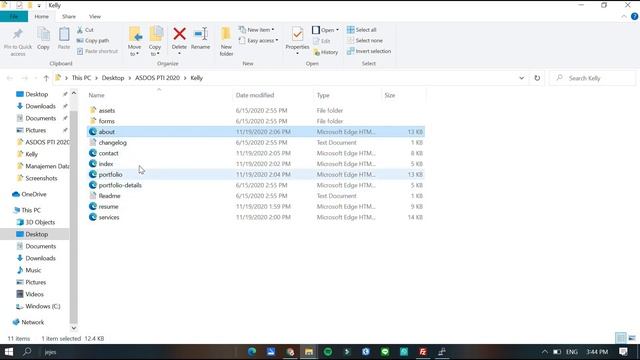The image size is (640, 360).
Task: Open the Move to dropdown
Action: 134,41
